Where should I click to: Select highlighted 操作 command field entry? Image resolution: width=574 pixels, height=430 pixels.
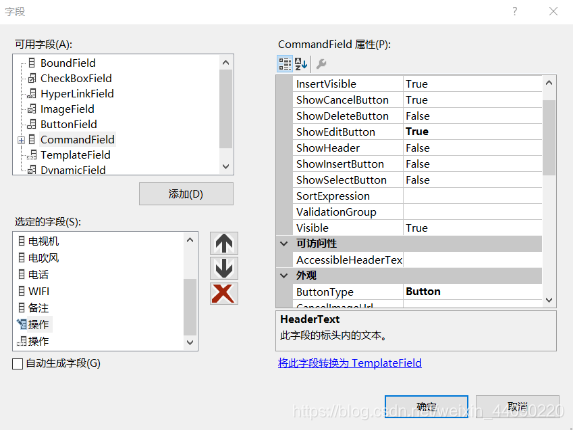point(38,324)
